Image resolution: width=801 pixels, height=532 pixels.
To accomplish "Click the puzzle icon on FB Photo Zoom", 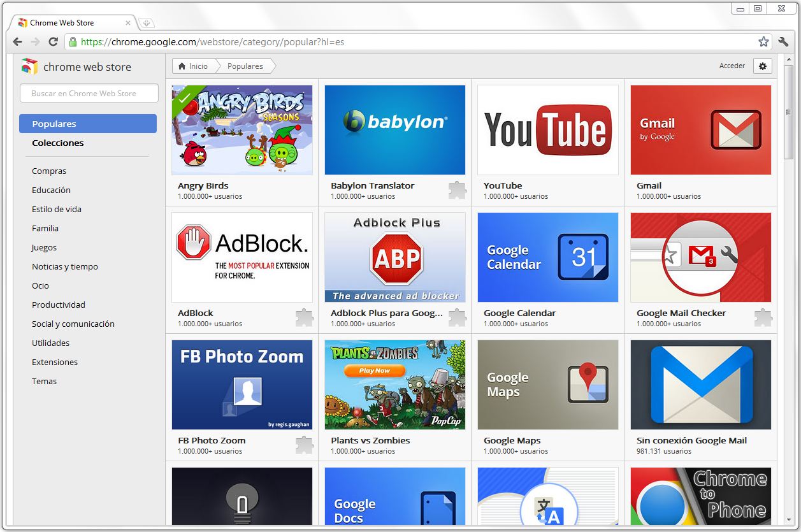I will tap(305, 445).
